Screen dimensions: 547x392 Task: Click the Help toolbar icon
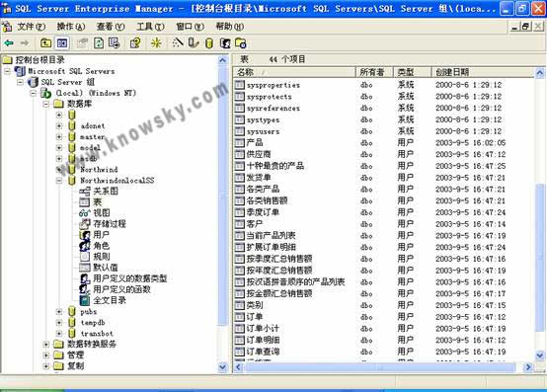click(135, 43)
